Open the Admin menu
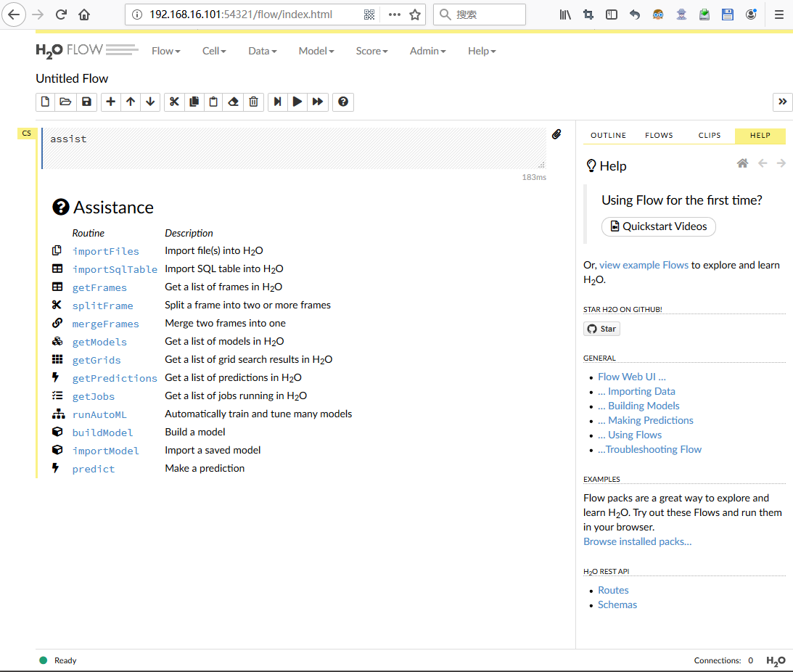This screenshot has height=672, width=793. [x=427, y=51]
